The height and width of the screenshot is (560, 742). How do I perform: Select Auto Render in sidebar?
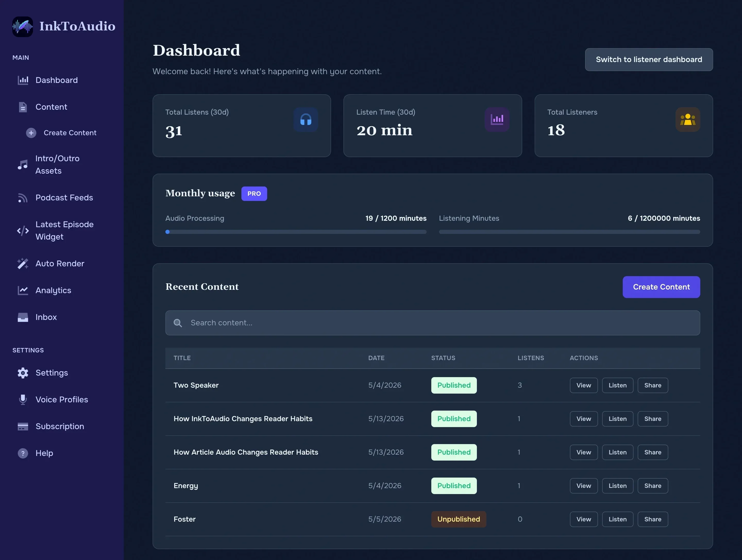(60, 264)
